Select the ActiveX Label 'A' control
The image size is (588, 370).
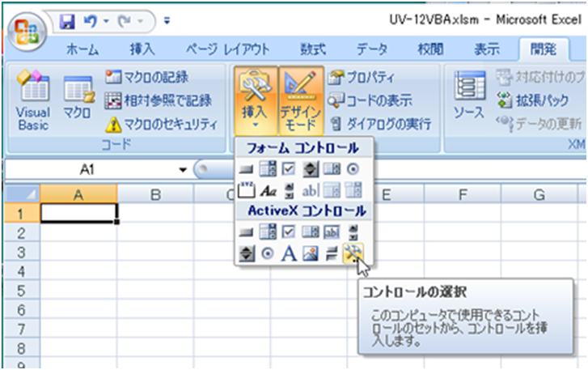pos(289,253)
